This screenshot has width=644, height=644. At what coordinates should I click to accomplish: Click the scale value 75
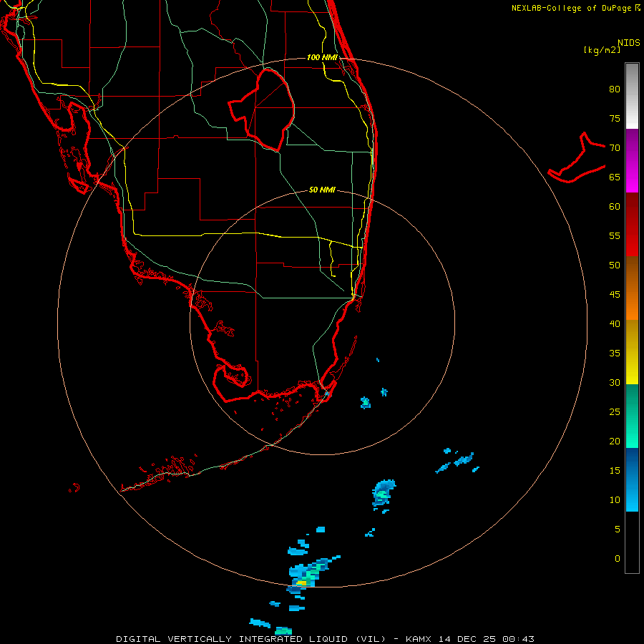615,119
